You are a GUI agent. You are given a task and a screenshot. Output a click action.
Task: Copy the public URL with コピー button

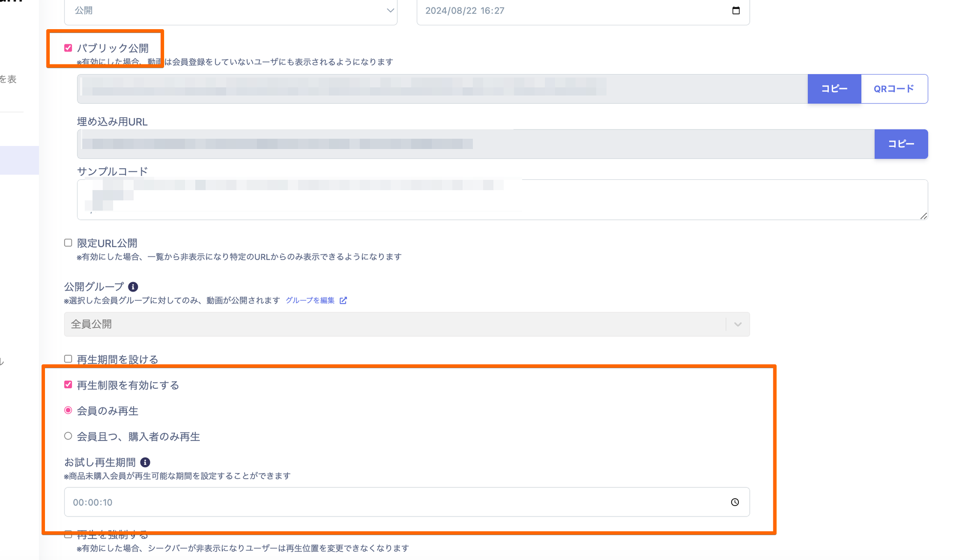tap(834, 89)
